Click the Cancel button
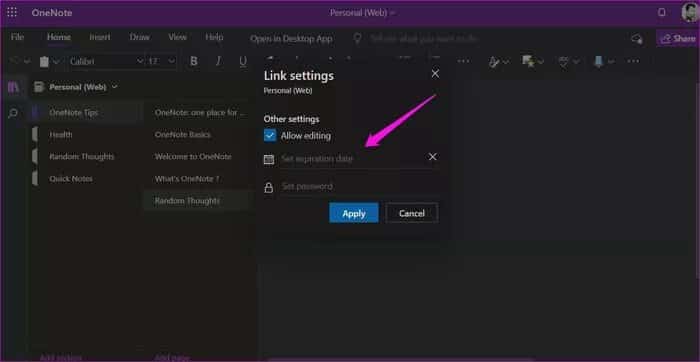 (412, 213)
